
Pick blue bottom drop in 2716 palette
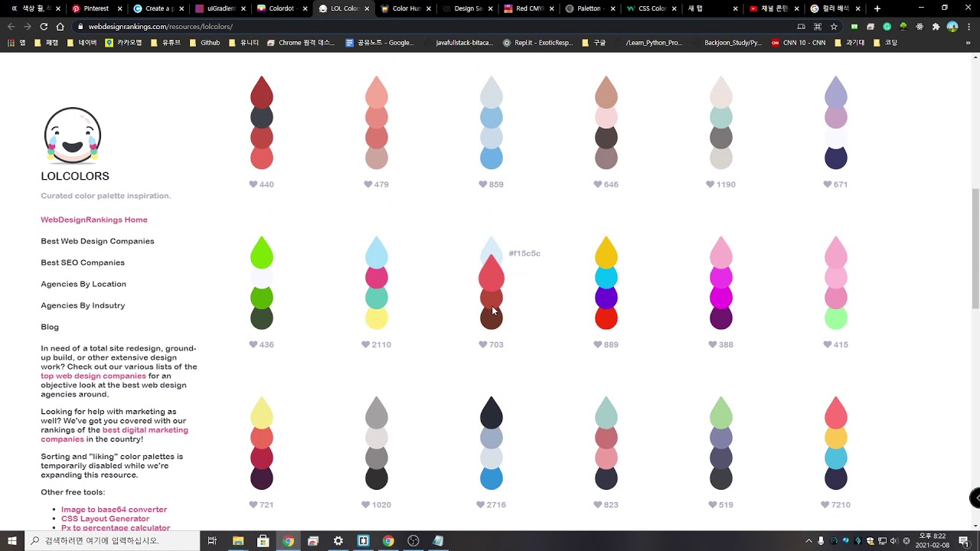point(492,478)
